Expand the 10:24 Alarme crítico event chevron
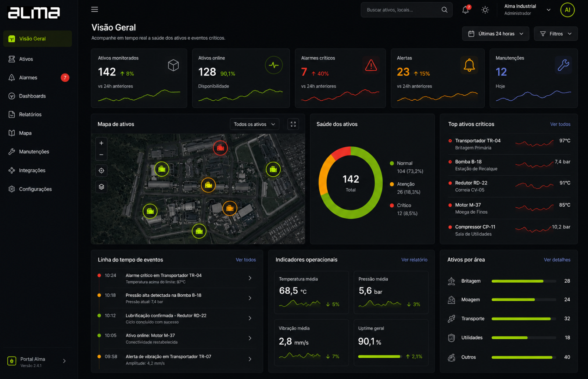 coord(250,278)
